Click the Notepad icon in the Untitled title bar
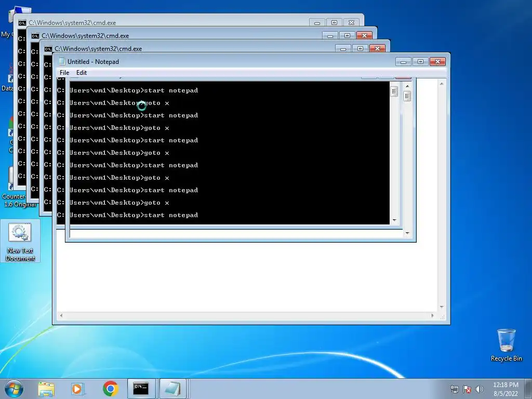This screenshot has height=399, width=532. coord(62,61)
